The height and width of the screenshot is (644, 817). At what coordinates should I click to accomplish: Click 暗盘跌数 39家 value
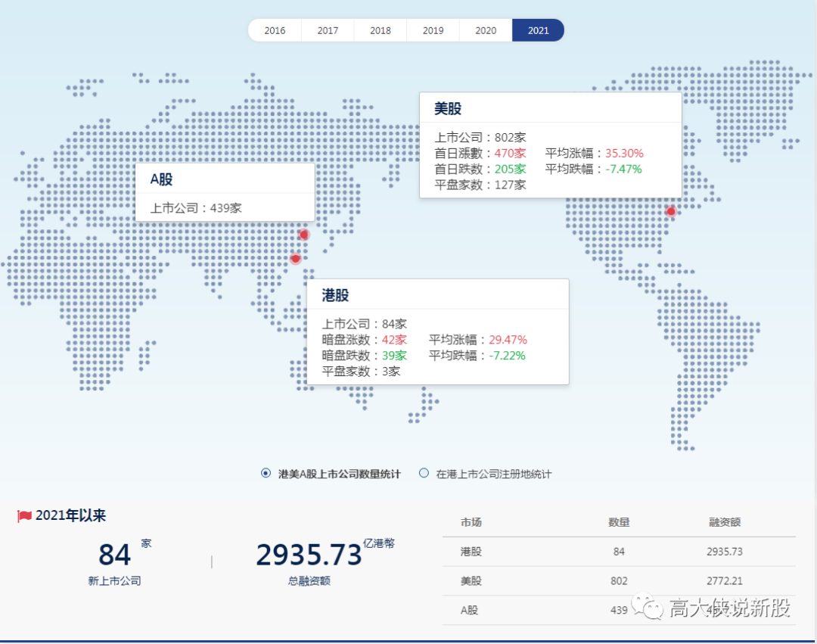[x=394, y=356]
